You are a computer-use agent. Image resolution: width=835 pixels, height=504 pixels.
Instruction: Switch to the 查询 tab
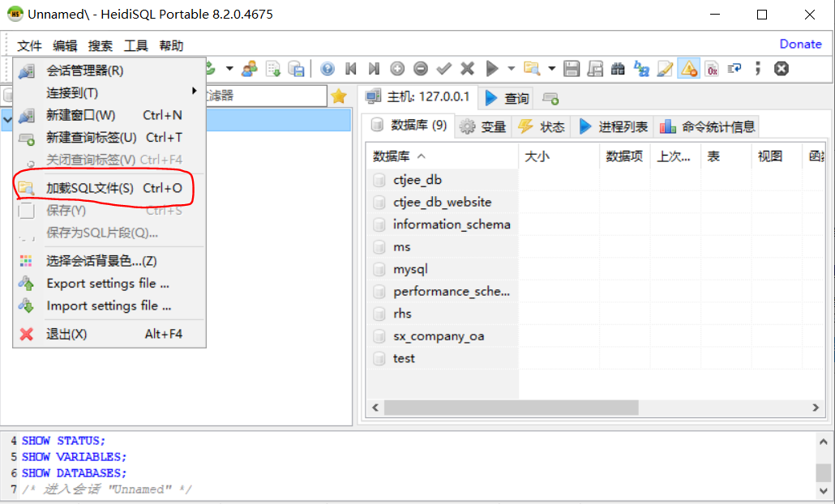507,99
